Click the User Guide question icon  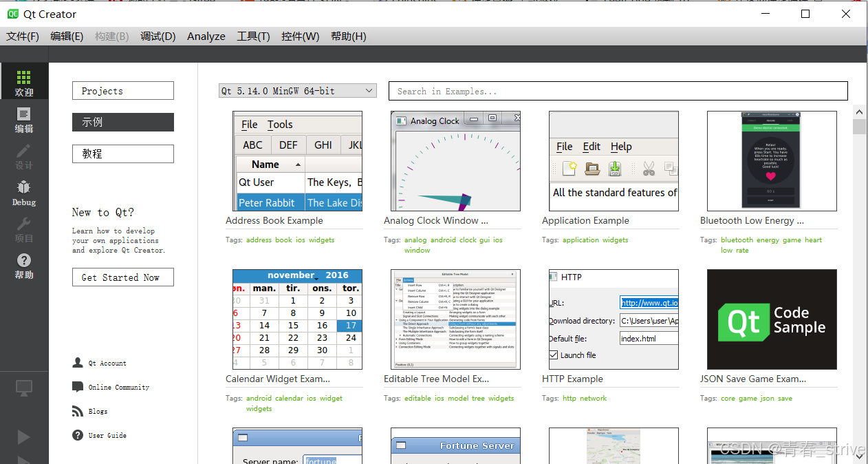click(x=78, y=435)
